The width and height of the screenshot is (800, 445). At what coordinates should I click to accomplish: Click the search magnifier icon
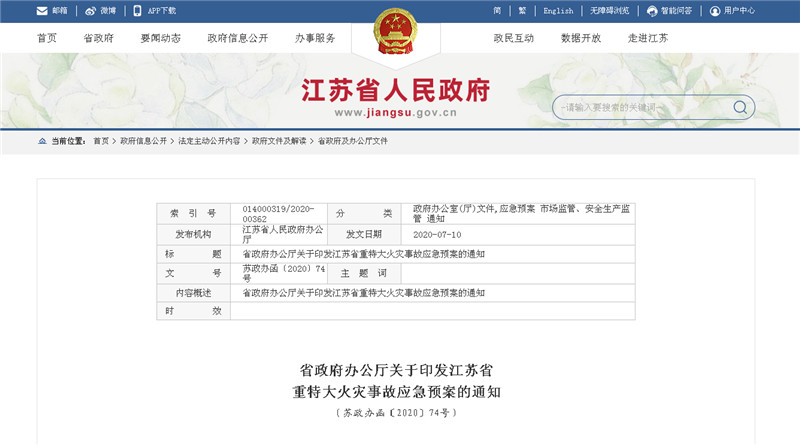(739, 106)
